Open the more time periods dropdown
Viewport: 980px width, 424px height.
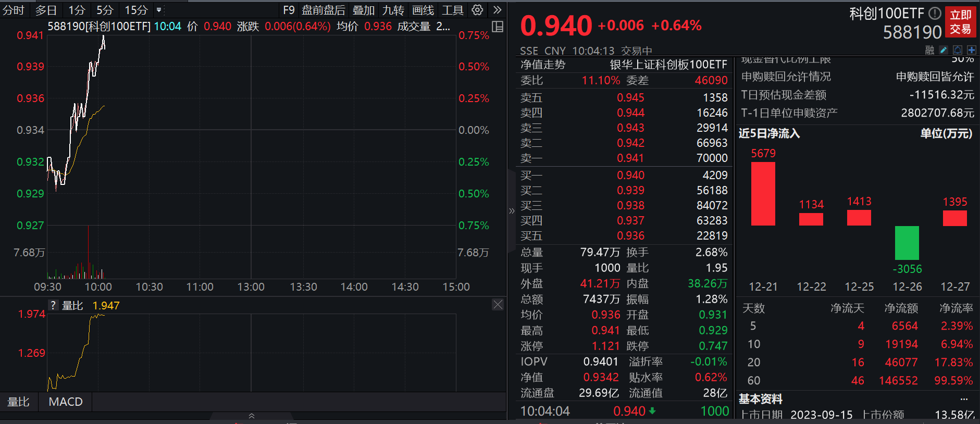[x=159, y=10]
